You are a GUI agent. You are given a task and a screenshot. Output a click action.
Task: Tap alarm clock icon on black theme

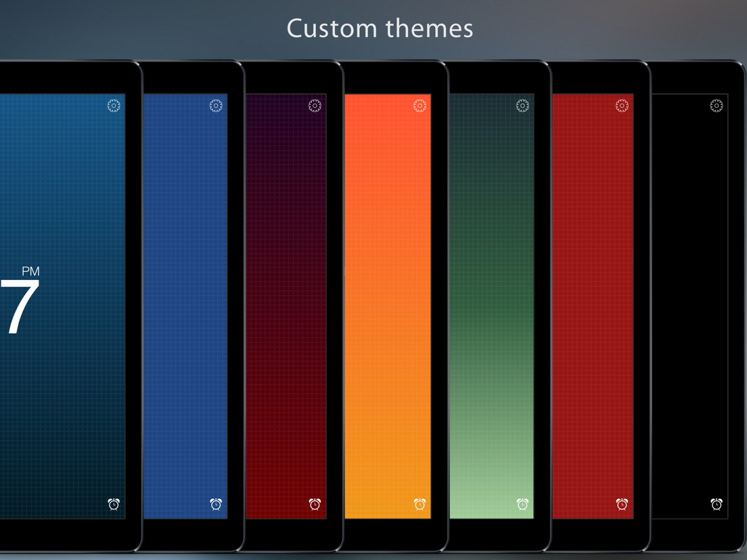717,504
